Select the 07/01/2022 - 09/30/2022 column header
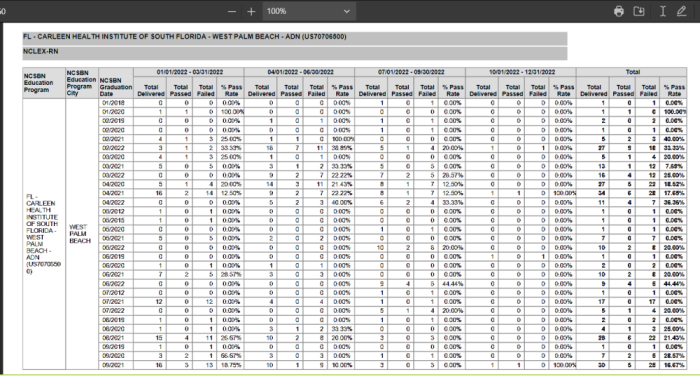The image size is (700, 386). coord(410,72)
